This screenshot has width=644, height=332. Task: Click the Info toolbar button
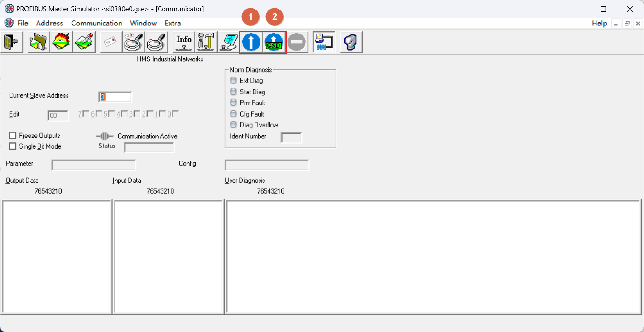(184, 42)
